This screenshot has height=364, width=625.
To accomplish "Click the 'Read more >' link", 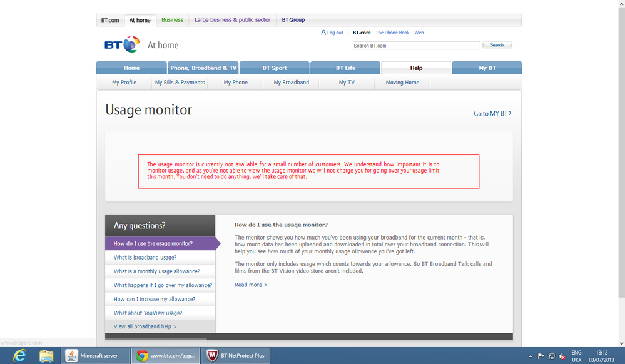I will tap(251, 285).
